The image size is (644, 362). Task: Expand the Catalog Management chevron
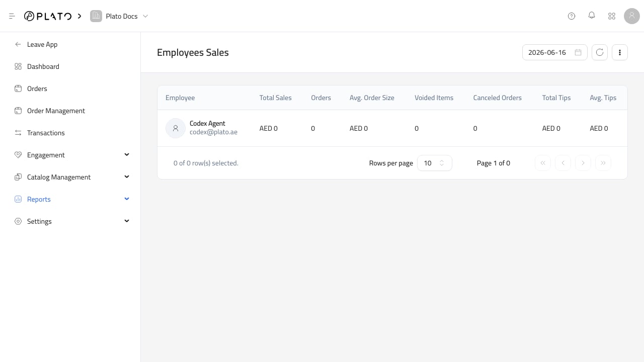(127, 176)
